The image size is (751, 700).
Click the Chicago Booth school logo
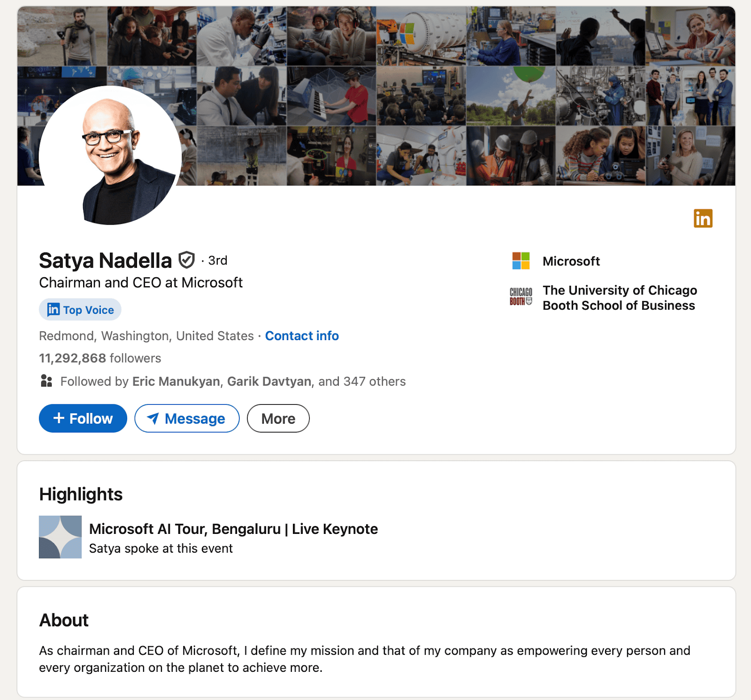tap(521, 297)
